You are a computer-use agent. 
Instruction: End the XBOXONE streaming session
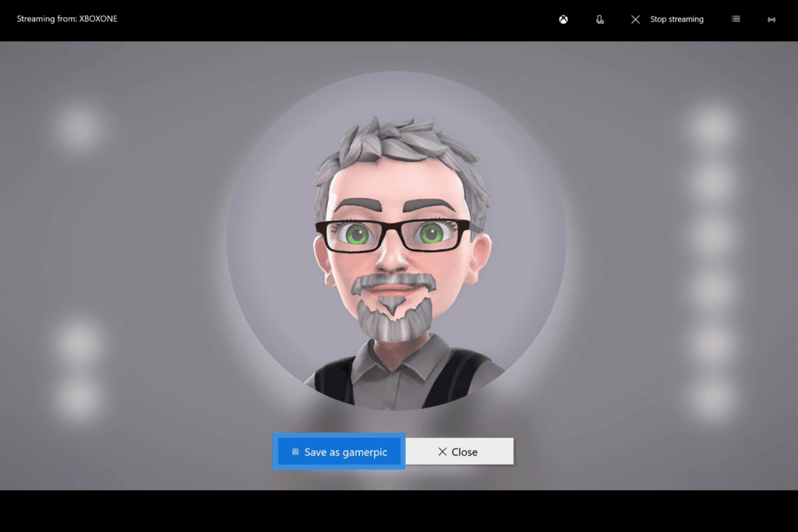[x=667, y=19]
